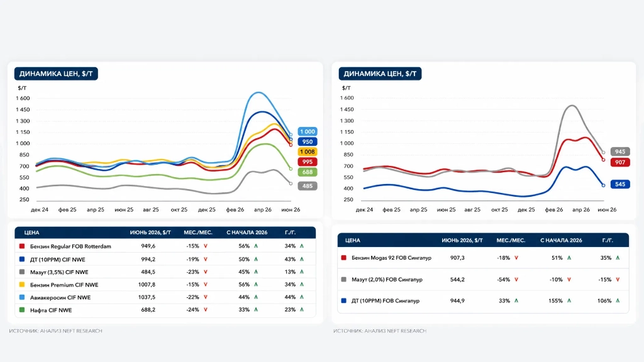Click the up arrow beside 13% in the Мазут (3,5%) CIF NWE row

pyautogui.click(x=301, y=272)
